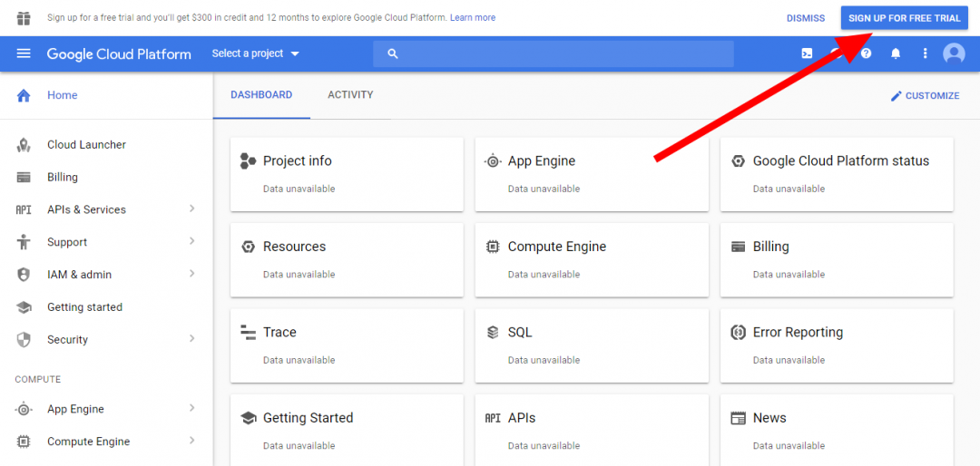Open the APIs dashboard card title
980x466 pixels.
522,418
